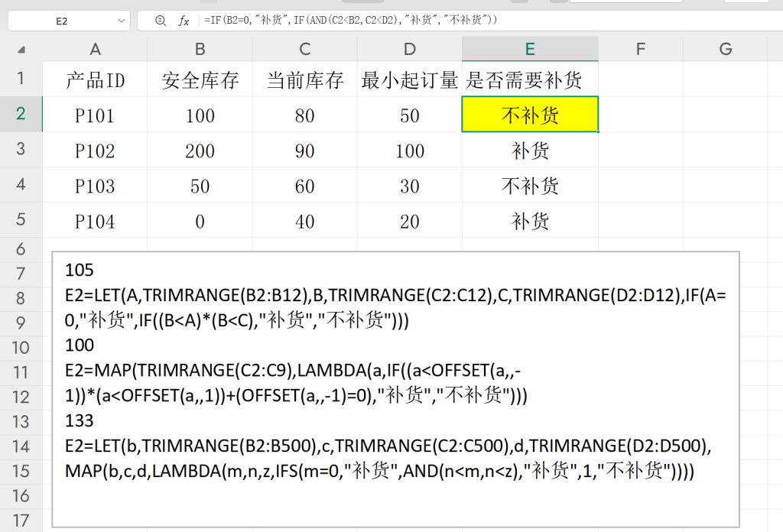Click result cell E5 showing 补货
This screenshot has width=783, height=532.
pos(530,221)
